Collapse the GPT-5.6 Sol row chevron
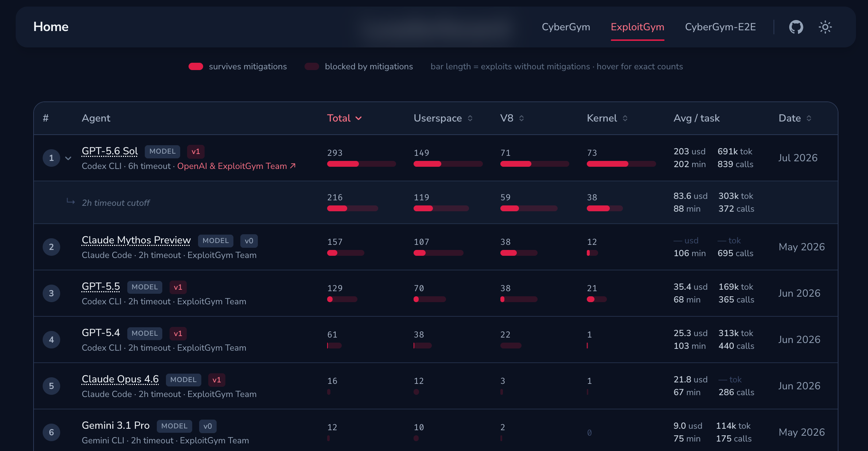 click(68, 158)
